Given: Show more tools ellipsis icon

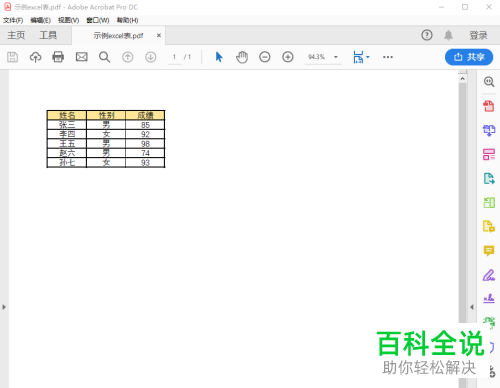Looking at the screenshot, I should [388, 57].
